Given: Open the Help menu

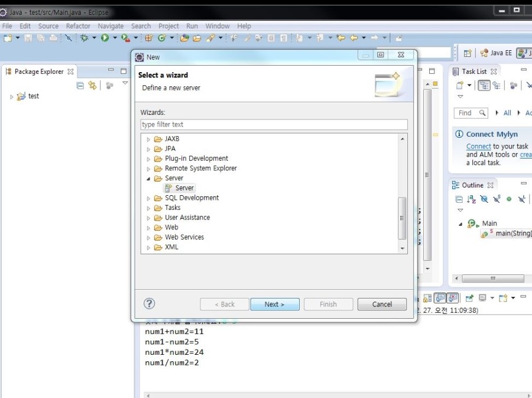Looking at the screenshot, I should click(244, 26).
